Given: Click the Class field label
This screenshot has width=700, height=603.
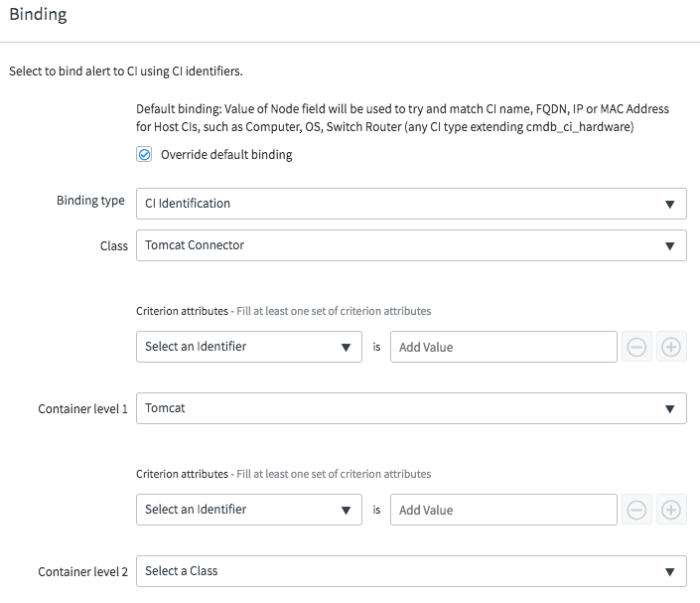Looking at the screenshot, I should pos(114,246).
